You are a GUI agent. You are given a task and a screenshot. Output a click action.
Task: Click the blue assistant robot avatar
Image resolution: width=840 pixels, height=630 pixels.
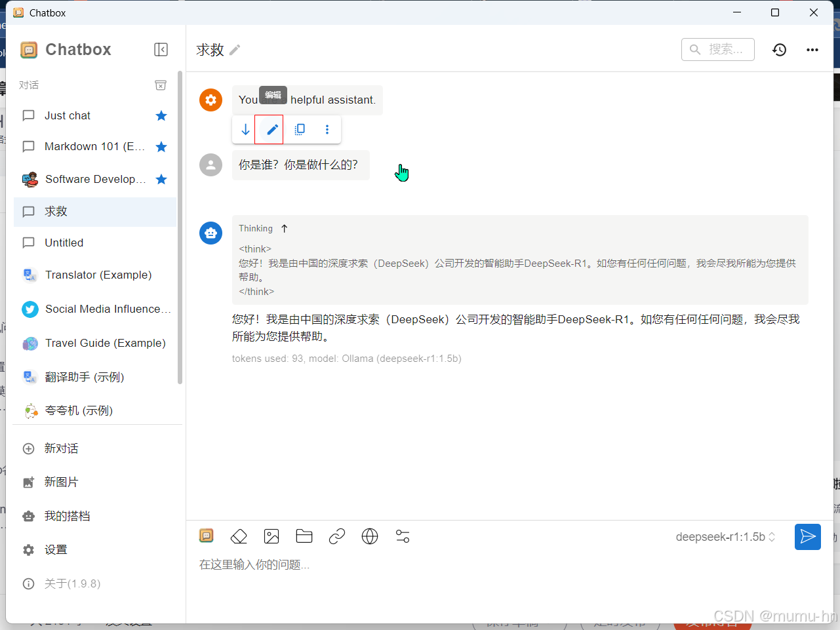(210, 233)
